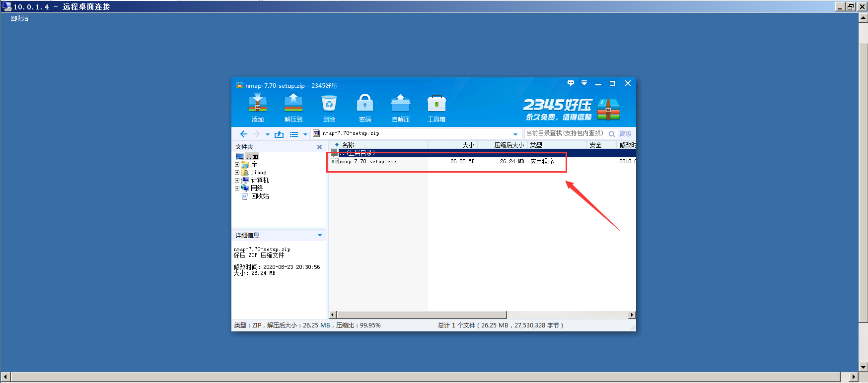The height and width of the screenshot is (383, 868).
Task: Click the up-one-folder navigation icon
Action: pyautogui.click(x=279, y=134)
